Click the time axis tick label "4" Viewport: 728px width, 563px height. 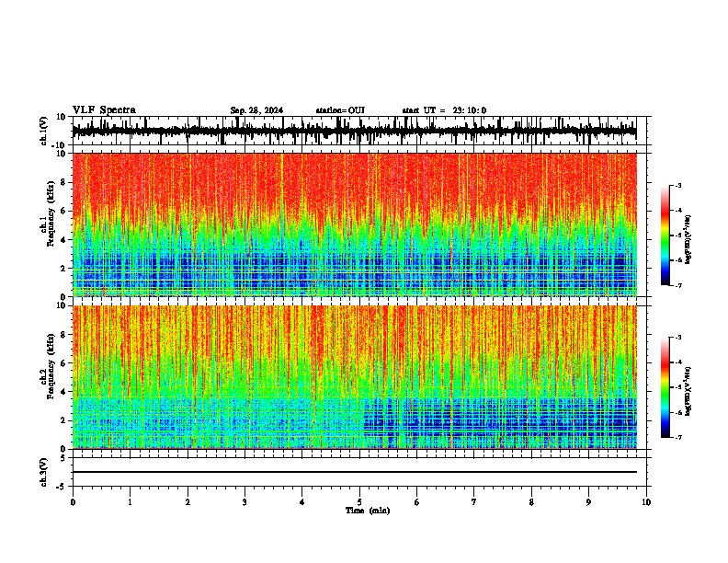[x=302, y=502]
